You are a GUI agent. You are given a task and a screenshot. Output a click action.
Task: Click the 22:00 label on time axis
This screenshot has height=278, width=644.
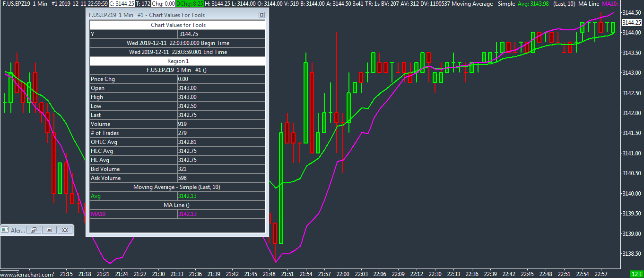(x=342, y=274)
